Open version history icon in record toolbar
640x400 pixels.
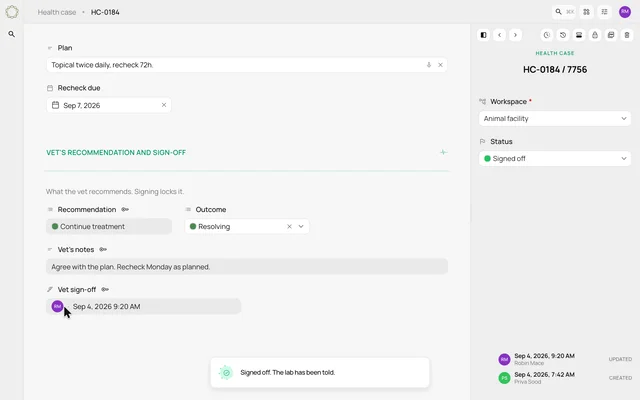pyautogui.click(x=563, y=35)
